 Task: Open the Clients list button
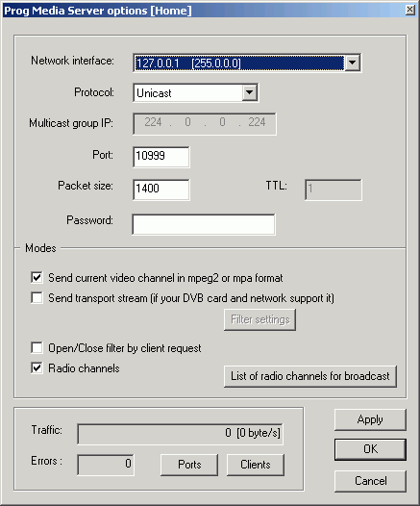pyautogui.click(x=256, y=465)
